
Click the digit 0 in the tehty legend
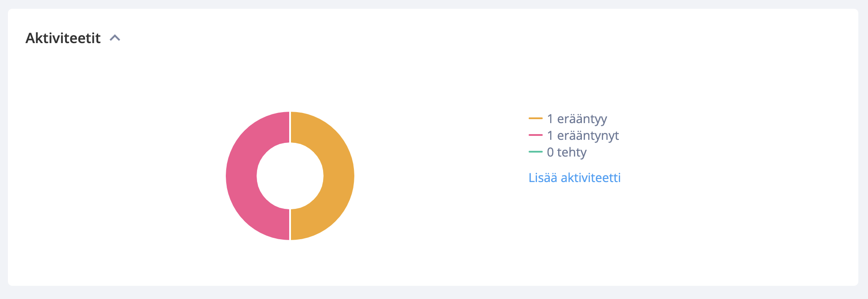550,152
